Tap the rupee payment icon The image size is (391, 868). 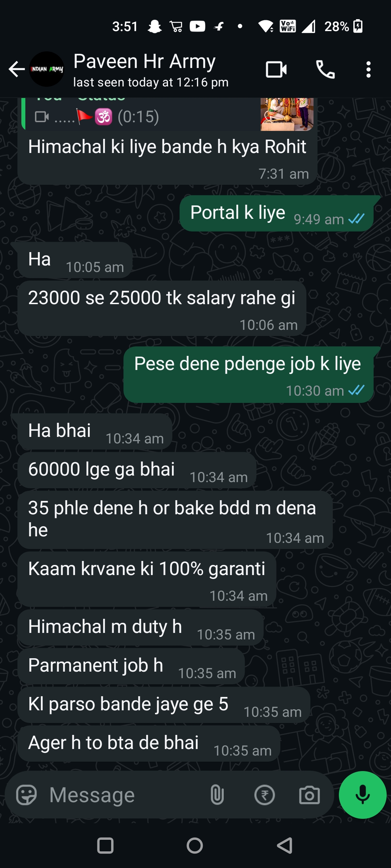pos(265,795)
